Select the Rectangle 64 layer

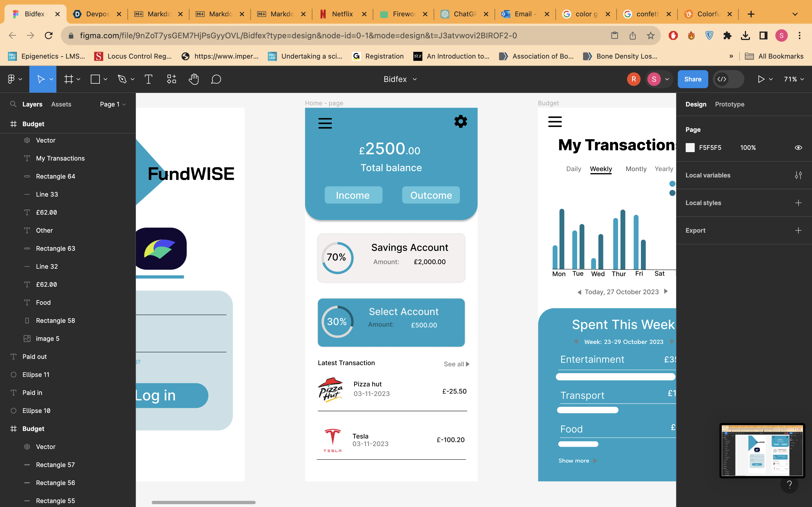click(x=55, y=176)
